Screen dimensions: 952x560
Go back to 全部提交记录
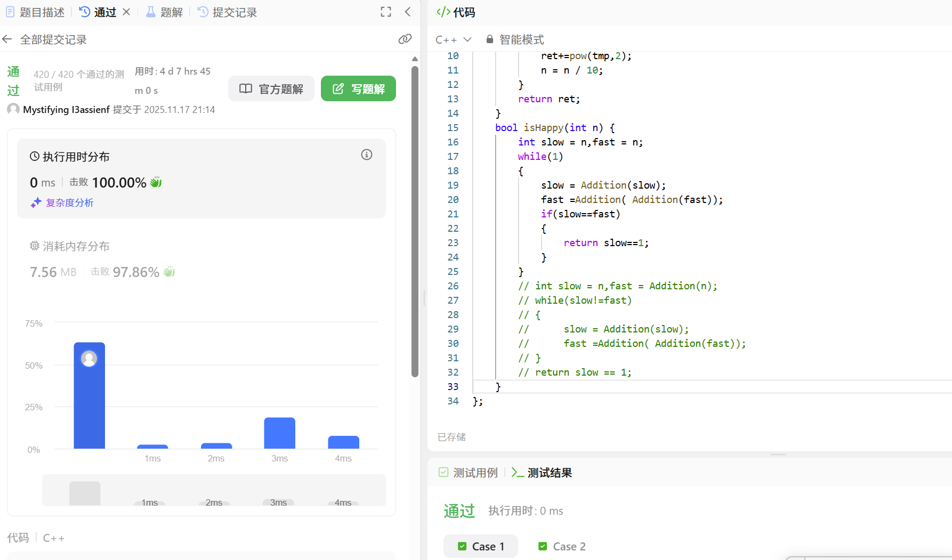click(45, 39)
